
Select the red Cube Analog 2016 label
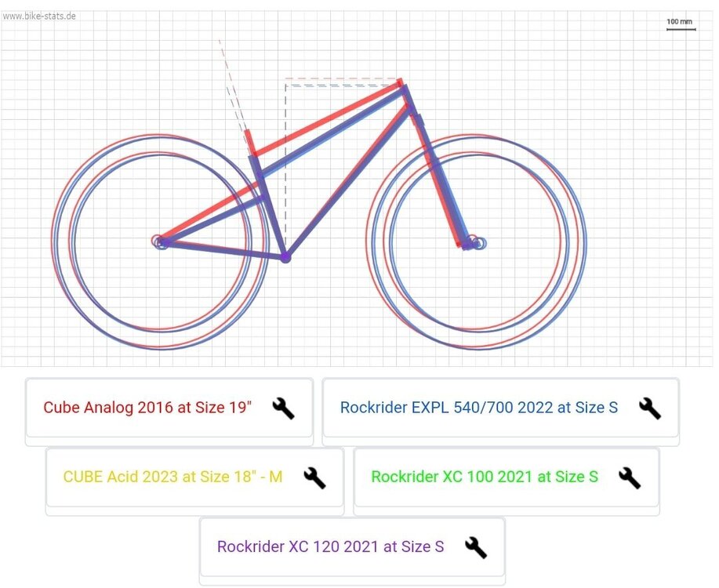(x=147, y=408)
